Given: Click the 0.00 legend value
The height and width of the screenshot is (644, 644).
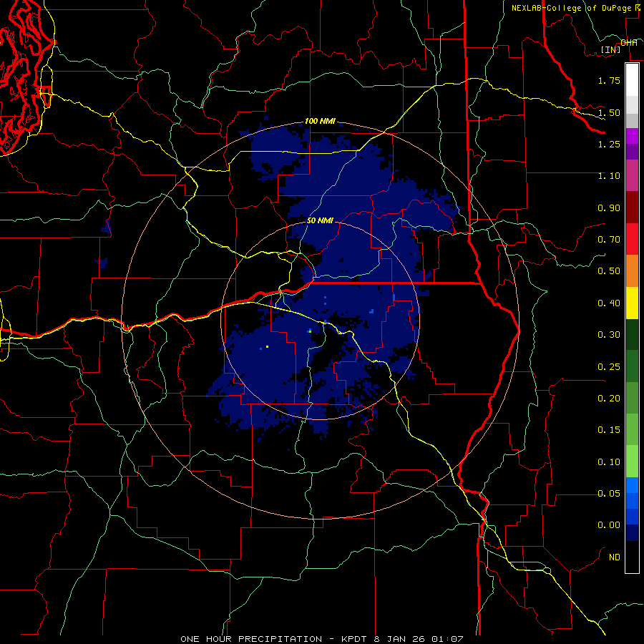Looking at the screenshot, I should 609,525.
